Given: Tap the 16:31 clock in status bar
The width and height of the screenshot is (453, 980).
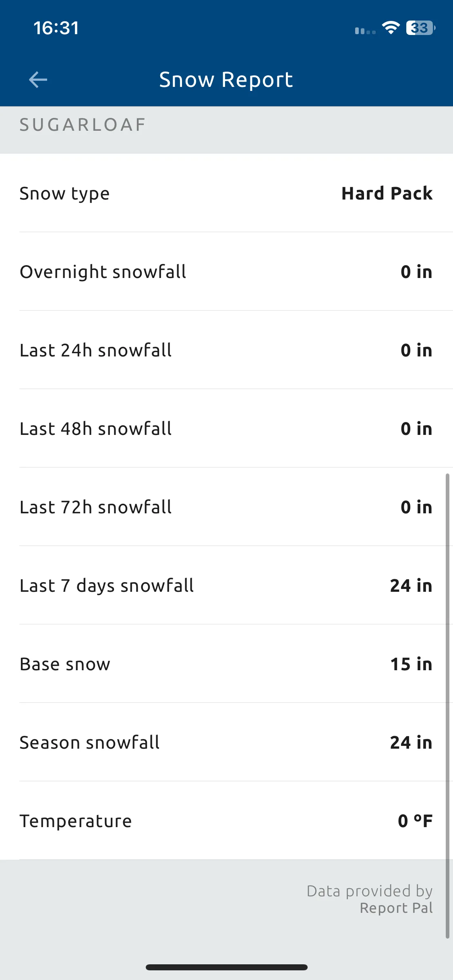Looking at the screenshot, I should (x=56, y=28).
